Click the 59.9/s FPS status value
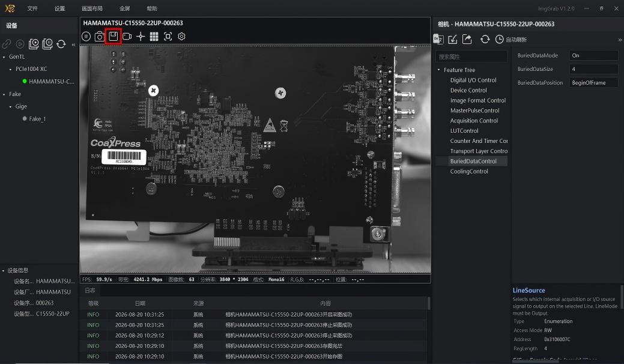The height and width of the screenshot is (364, 624). (104, 280)
